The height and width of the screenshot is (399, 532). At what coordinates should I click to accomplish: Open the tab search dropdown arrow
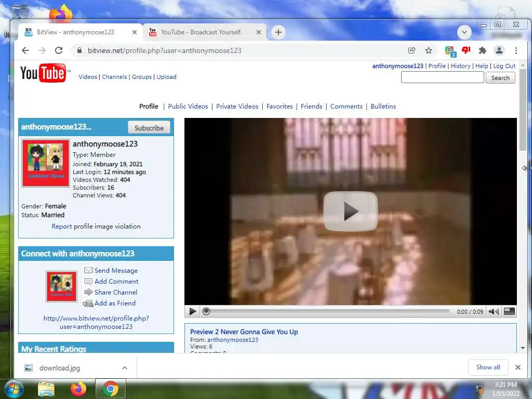pos(464,32)
